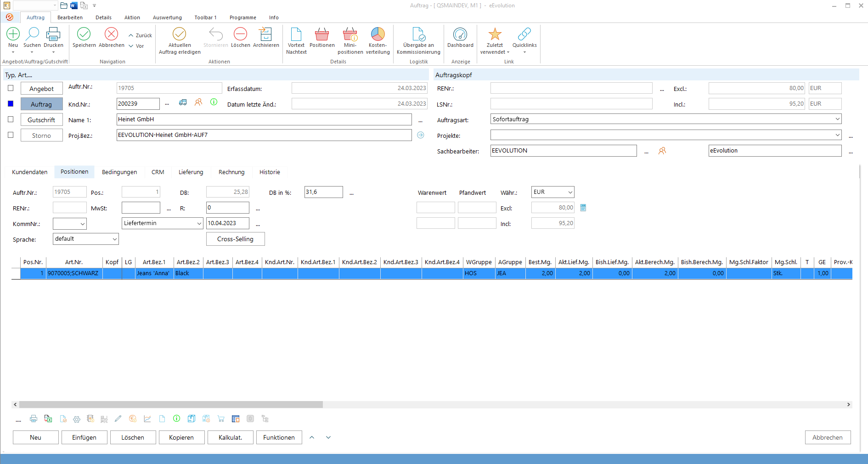The width and height of the screenshot is (868, 464).
Task: Open the title bar combo box dropdown
Action: 55,6
